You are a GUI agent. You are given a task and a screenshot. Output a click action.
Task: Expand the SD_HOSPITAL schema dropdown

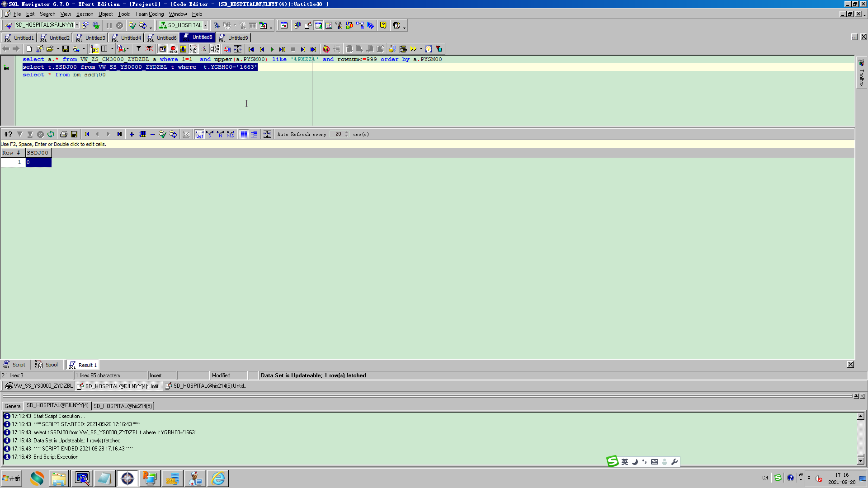[205, 25]
